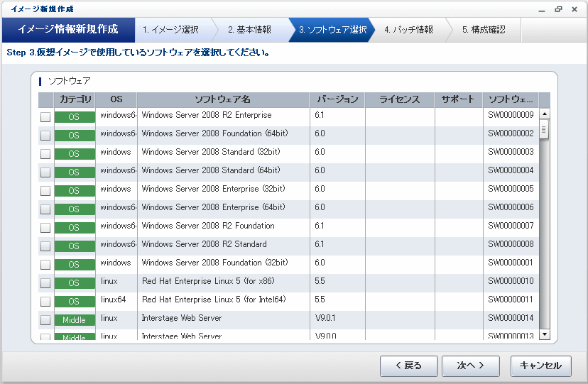Tick Windows Server 2008 Foundation (32bit) checkbox
This screenshot has height=384, width=588.
(45, 265)
